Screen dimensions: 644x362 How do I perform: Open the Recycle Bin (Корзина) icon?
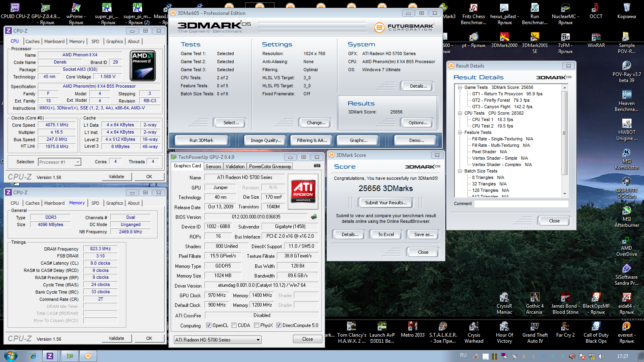626,11
